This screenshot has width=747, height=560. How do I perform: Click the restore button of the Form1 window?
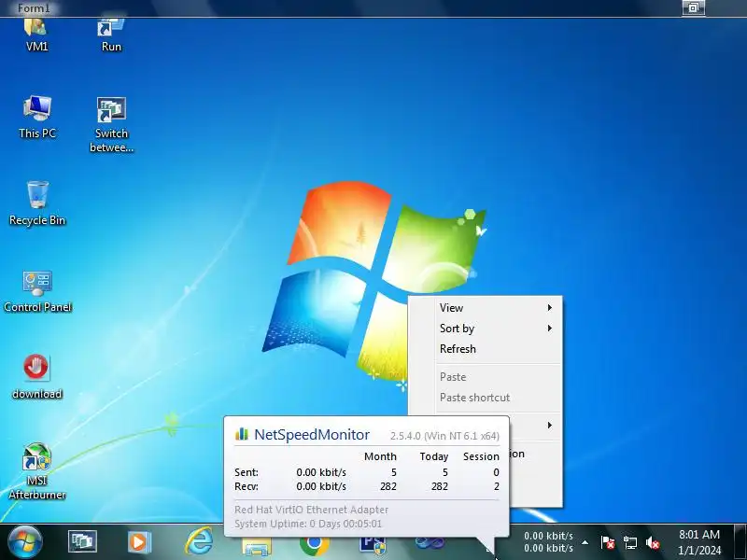(693, 7)
